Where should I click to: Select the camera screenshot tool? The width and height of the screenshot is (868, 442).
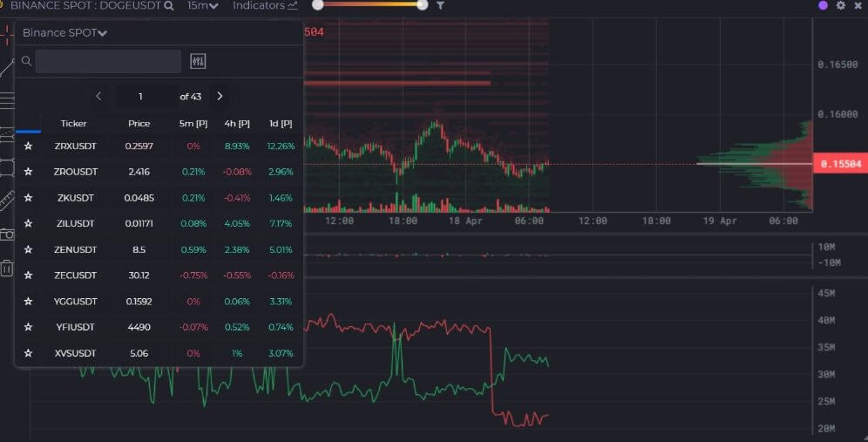7,234
